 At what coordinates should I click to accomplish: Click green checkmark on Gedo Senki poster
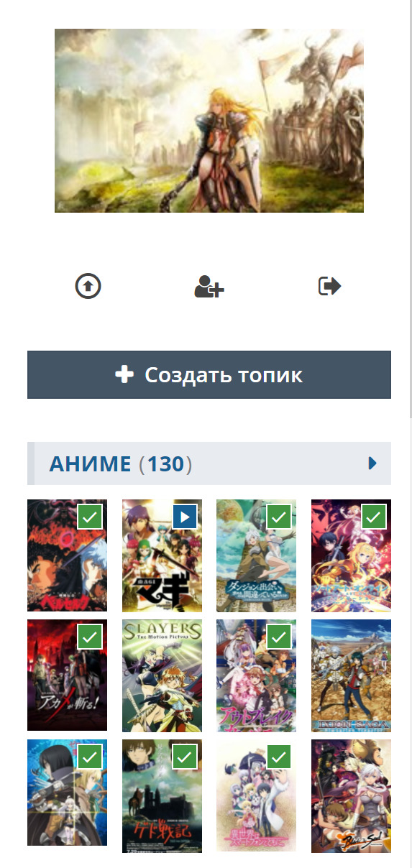(185, 756)
